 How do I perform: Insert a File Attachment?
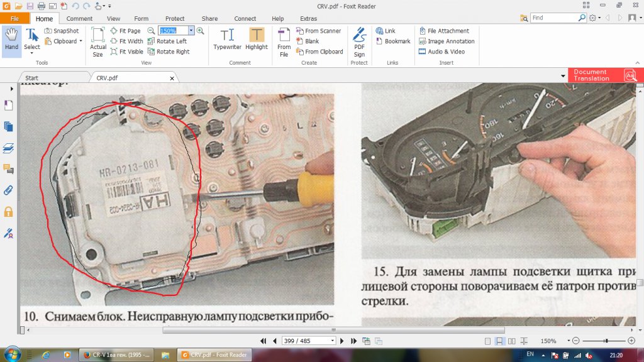[x=444, y=31]
